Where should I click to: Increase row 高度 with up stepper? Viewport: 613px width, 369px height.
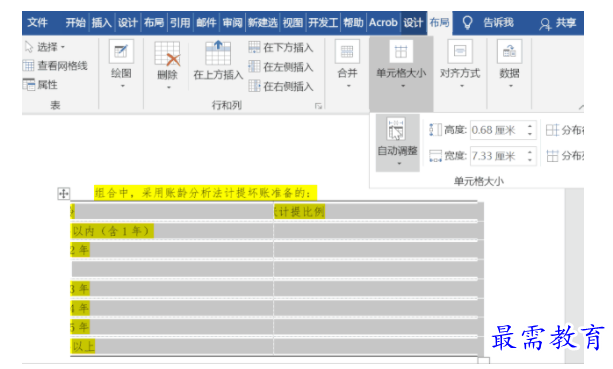click(x=530, y=126)
